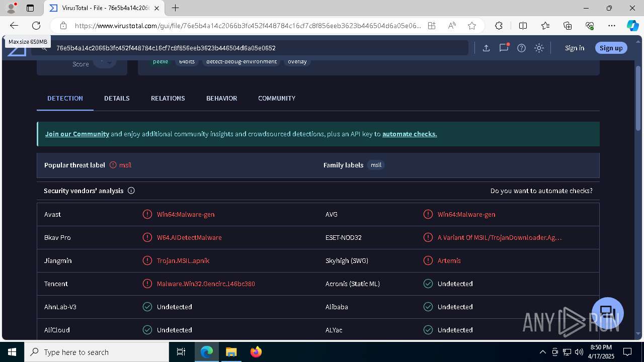This screenshot has height=362, width=644.
Task: Open the Copilot sidebar icon
Action: pyautogui.click(x=632, y=26)
